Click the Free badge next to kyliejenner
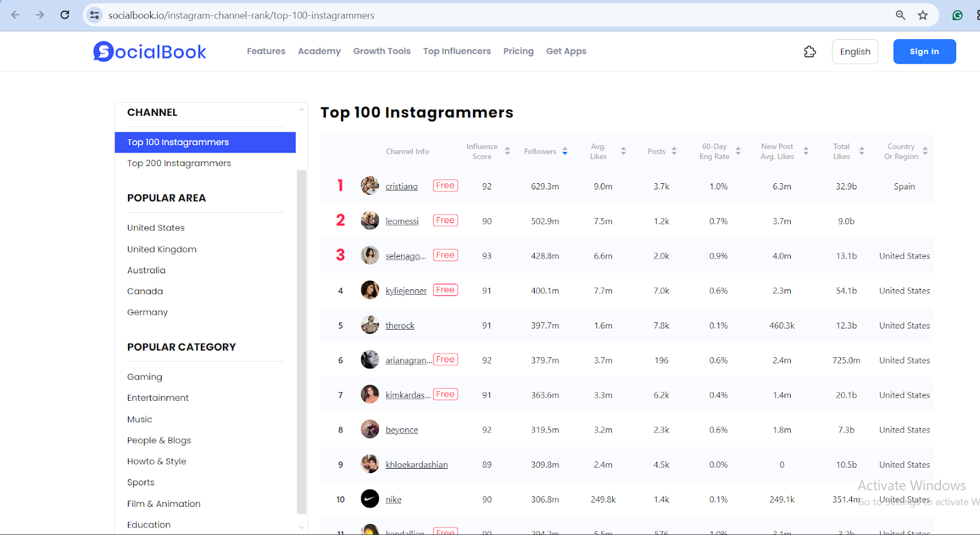Viewport: 980px width, 535px height. 445,290
